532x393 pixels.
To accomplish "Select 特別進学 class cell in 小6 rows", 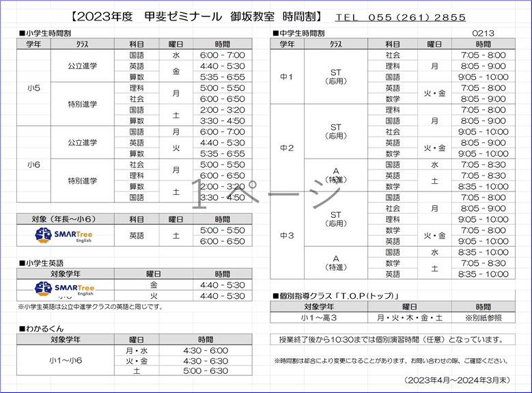I will pos(83,180).
